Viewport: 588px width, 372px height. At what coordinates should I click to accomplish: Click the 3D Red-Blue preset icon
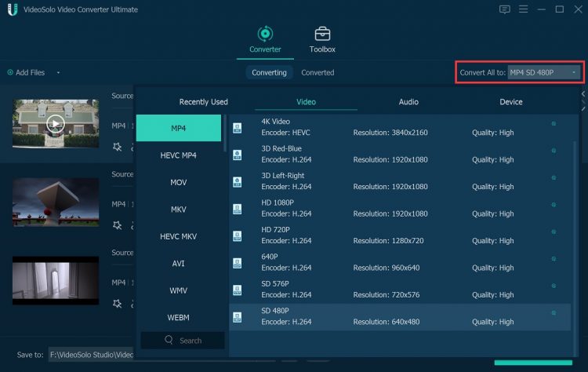click(x=237, y=155)
